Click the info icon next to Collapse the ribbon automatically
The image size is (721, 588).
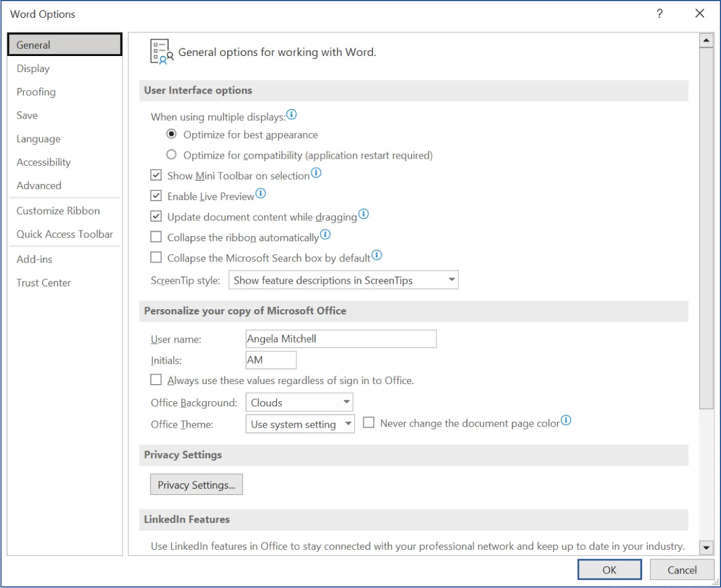tap(326, 235)
